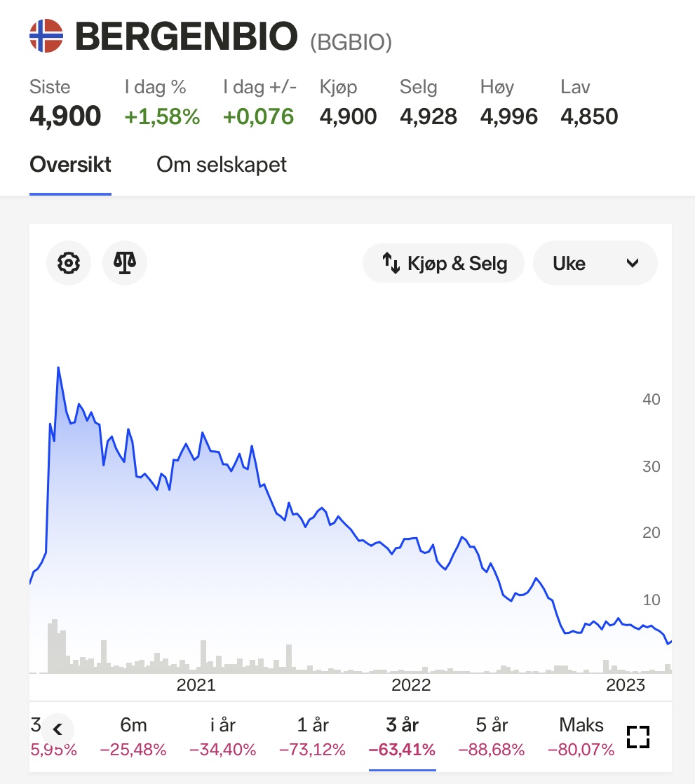Click the left arrow to show earlier periods

58,729
